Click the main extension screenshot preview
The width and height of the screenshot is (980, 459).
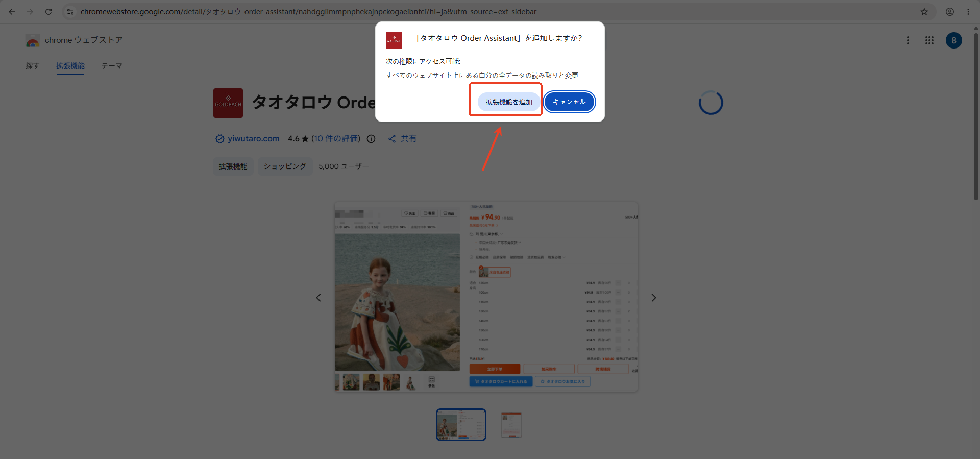[x=486, y=297]
